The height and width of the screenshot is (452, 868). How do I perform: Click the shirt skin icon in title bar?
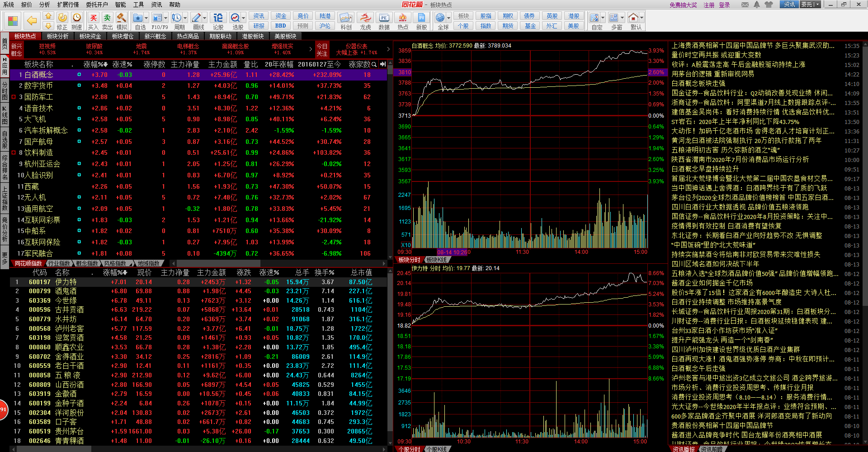pos(769,5)
